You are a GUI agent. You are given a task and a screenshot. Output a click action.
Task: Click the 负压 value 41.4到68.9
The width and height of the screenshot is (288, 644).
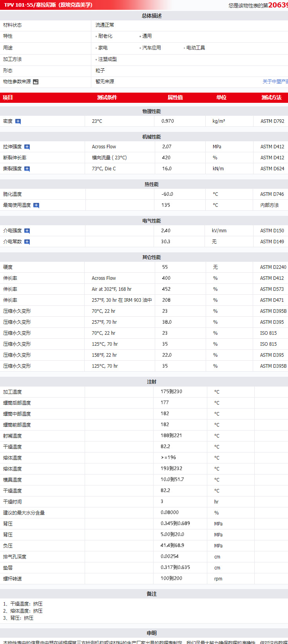tap(172, 545)
